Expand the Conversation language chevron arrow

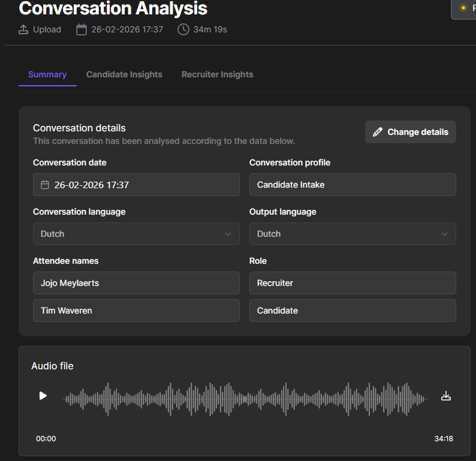(228, 234)
